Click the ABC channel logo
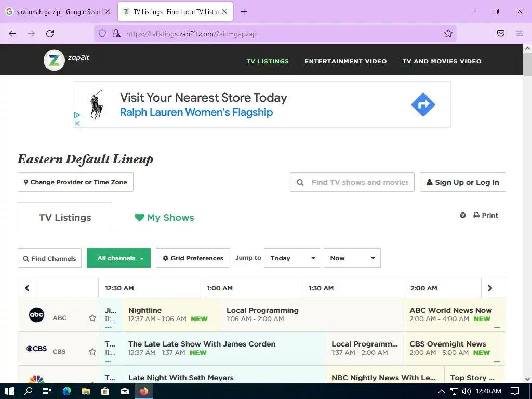The height and width of the screenshot is (399, 532). (x=37, y=315)
